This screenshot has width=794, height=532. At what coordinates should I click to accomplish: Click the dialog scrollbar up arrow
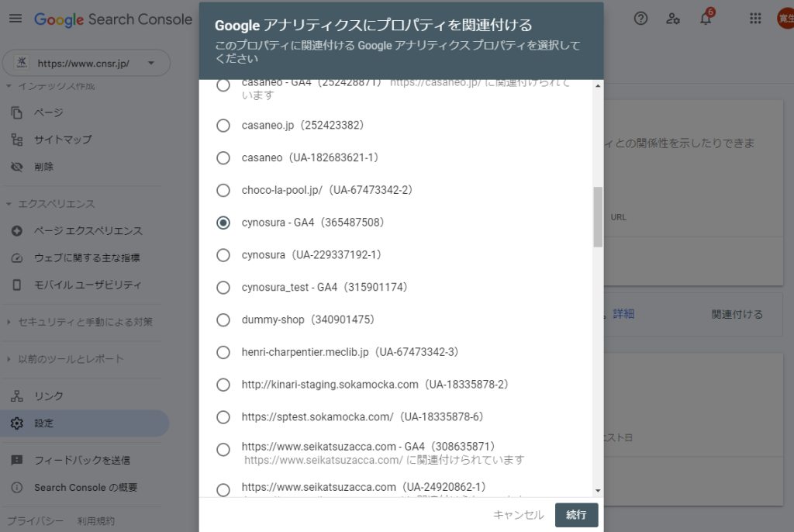pyautogui.click(x=598, y=86)
